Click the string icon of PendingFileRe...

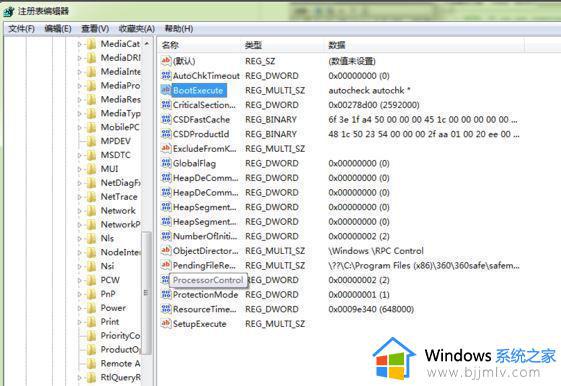(x=166, y=265)
